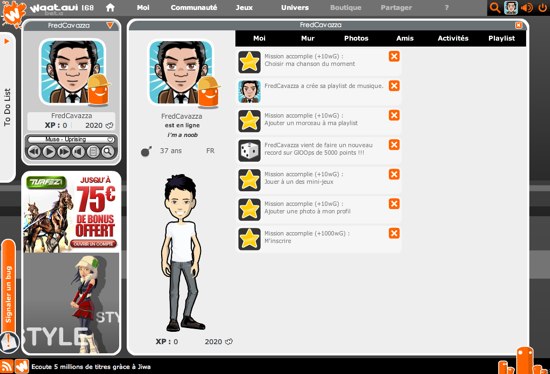The image size is (550, 374).
Task: Switch to the Activités tab
Action: [x=453, y=39]
